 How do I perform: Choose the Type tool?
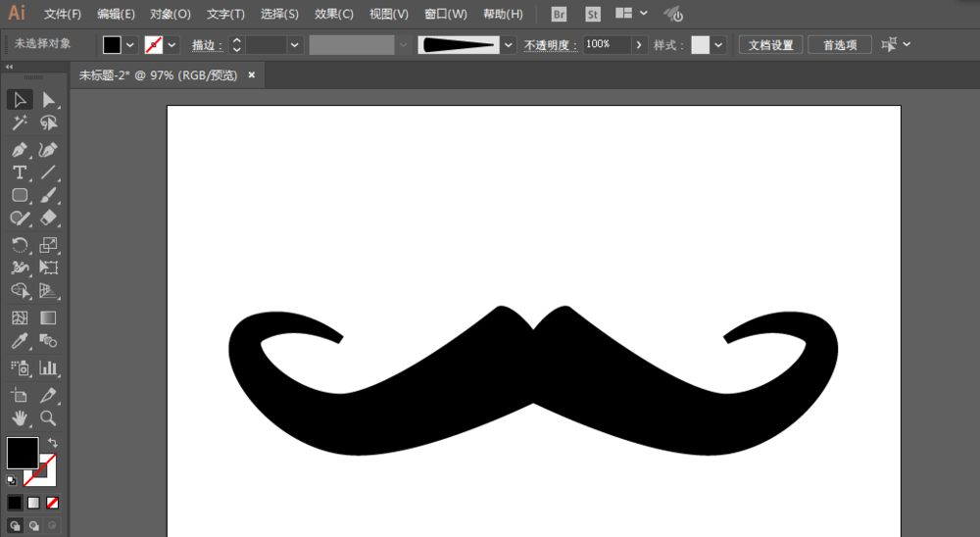[x=20, y=172]
